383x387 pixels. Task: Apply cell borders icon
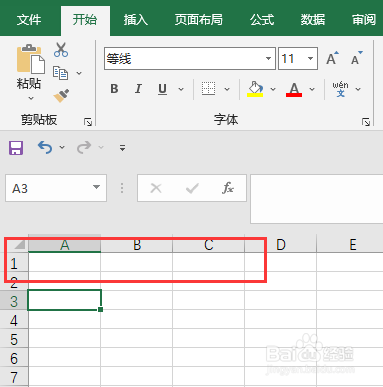(x=208, y=89)
